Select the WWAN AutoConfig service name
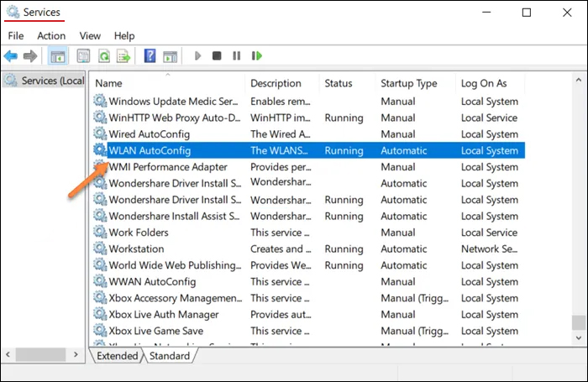 coord(152,282)
